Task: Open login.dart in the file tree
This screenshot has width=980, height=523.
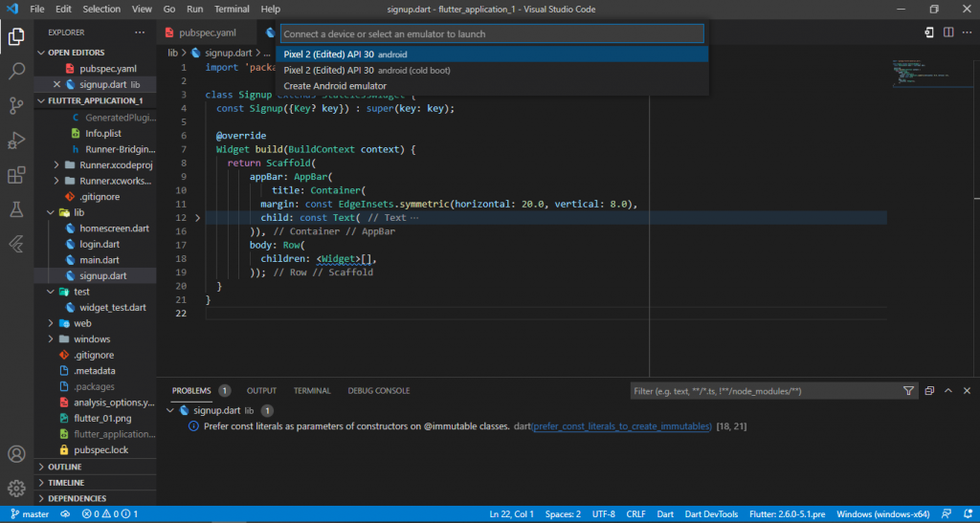Action: point(100,244)
